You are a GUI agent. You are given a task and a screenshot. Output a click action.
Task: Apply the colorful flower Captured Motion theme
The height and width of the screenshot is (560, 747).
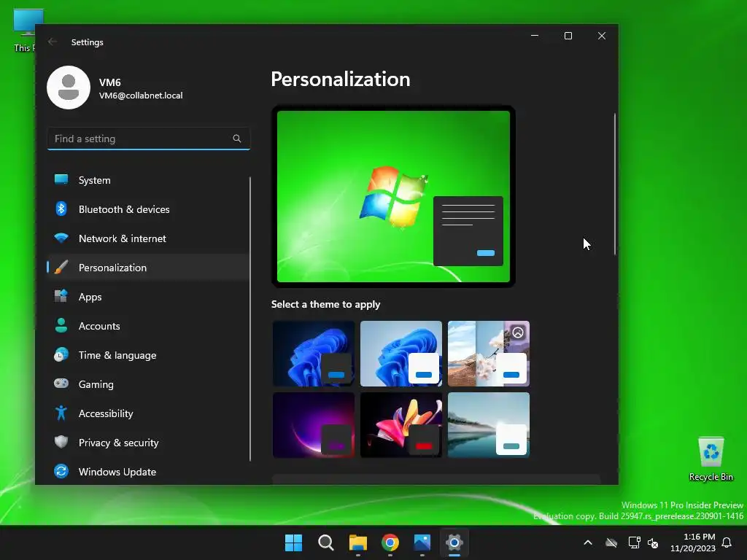click(401, 425)
